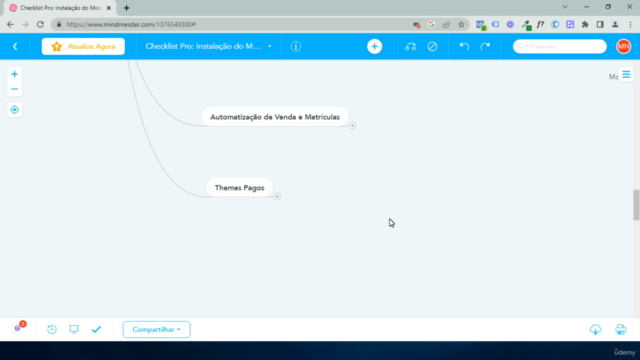Open the help icon with notification badge
640x360 pixels.
18,328
